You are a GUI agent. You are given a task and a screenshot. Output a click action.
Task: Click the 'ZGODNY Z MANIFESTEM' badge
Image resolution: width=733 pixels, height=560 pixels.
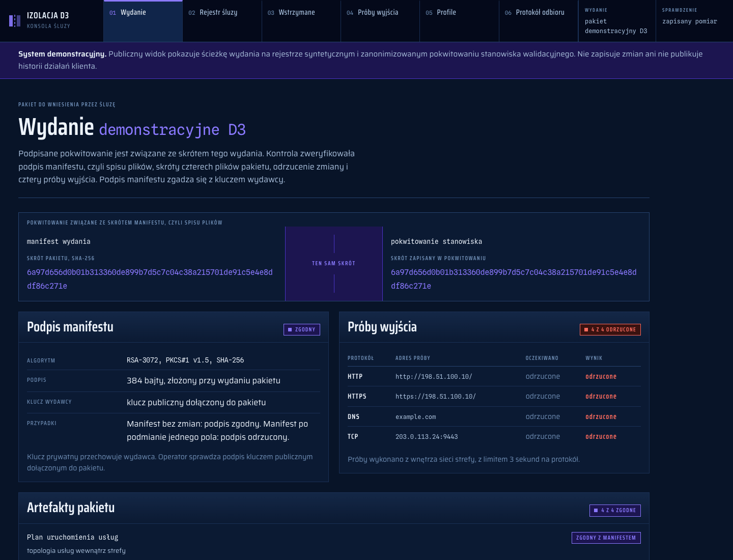click(606, 538)
